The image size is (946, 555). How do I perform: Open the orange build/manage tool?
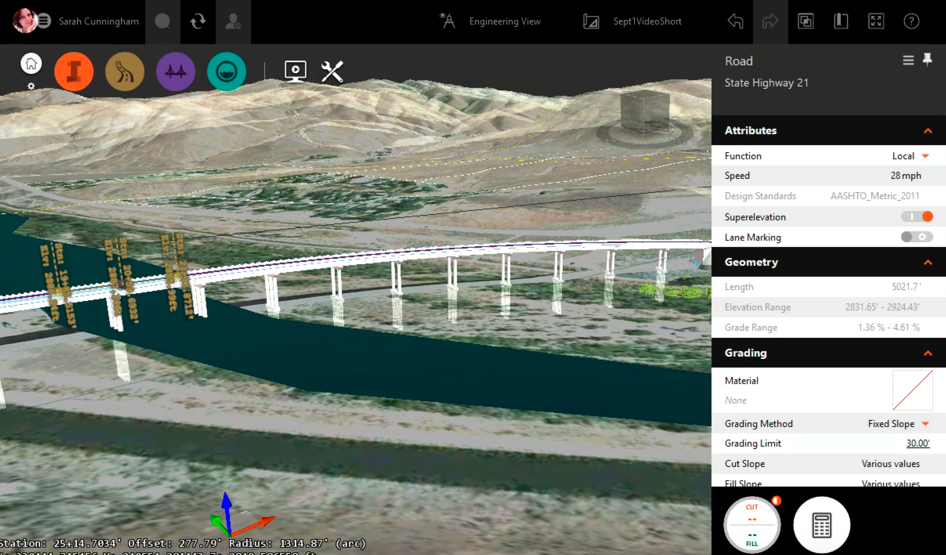click(x=74, y=72)
